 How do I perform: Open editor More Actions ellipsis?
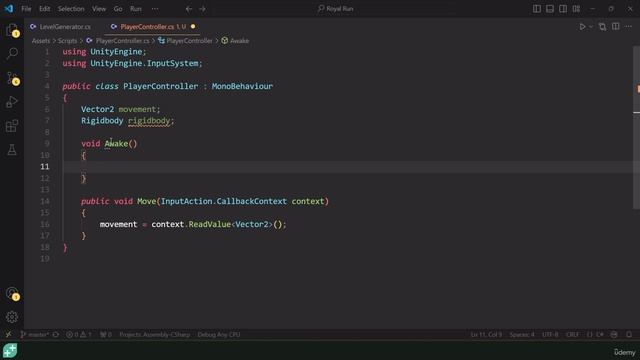(629, 27)
